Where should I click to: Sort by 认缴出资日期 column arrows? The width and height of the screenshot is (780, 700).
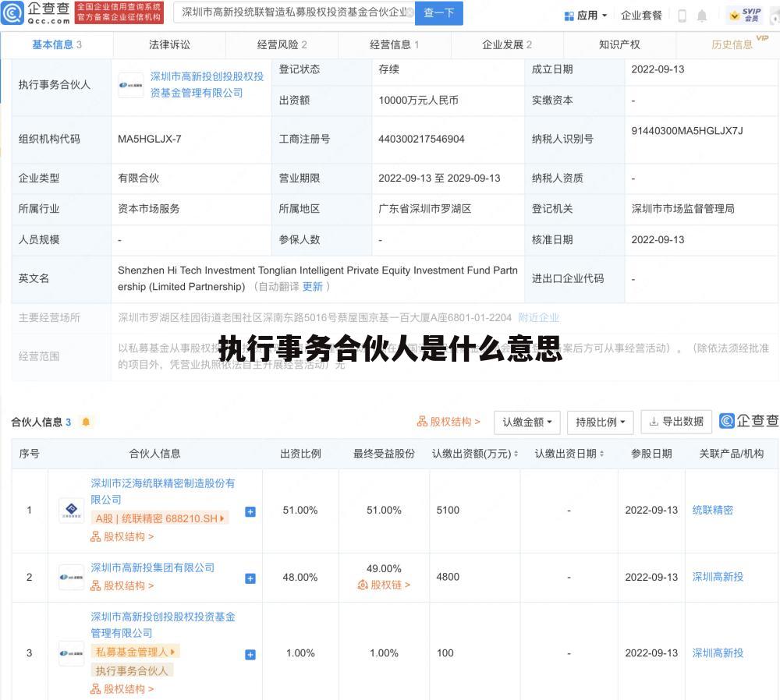[601, 454]
